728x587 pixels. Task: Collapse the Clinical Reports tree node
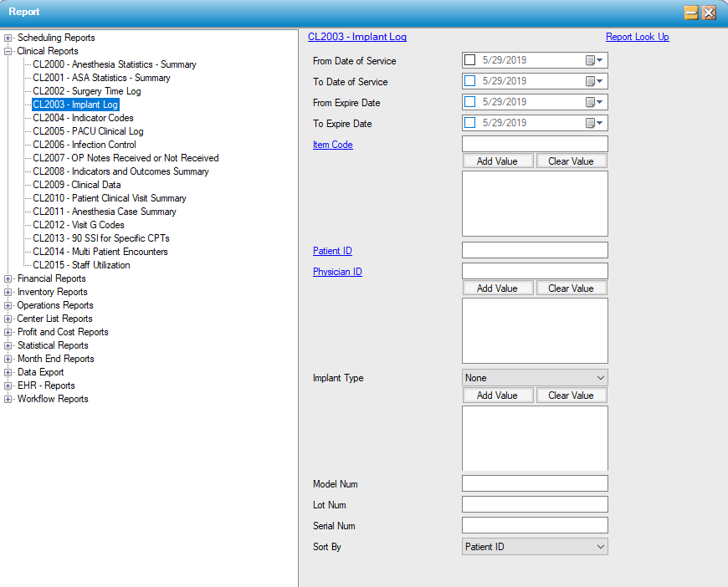point(8,51)
